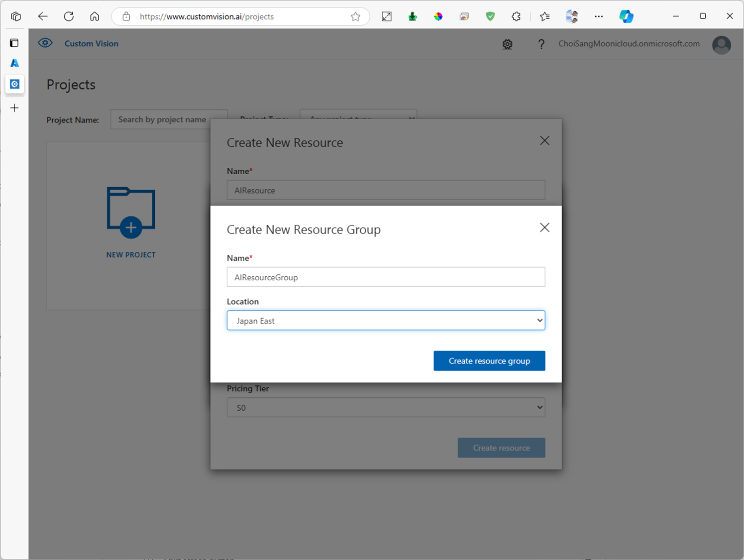This screenshot has width=744, height=560.
Task: Open browser Settings and more menu
Action: point(599,16)
